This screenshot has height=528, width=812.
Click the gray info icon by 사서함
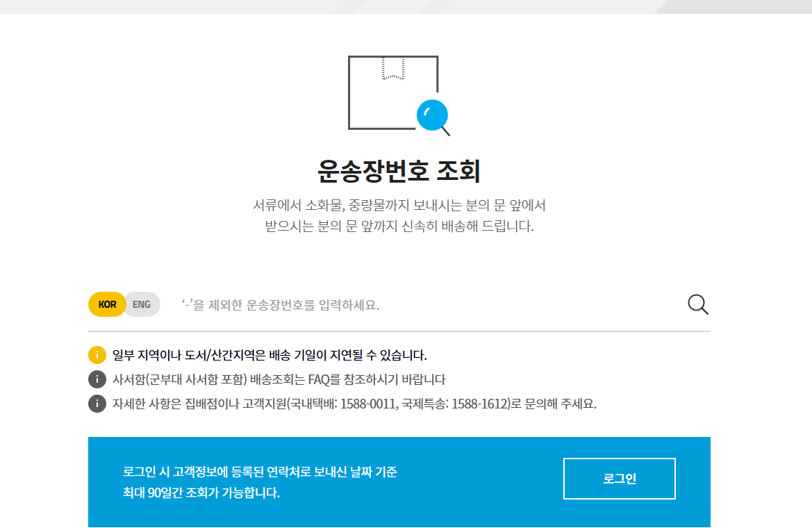click(97, 379)
